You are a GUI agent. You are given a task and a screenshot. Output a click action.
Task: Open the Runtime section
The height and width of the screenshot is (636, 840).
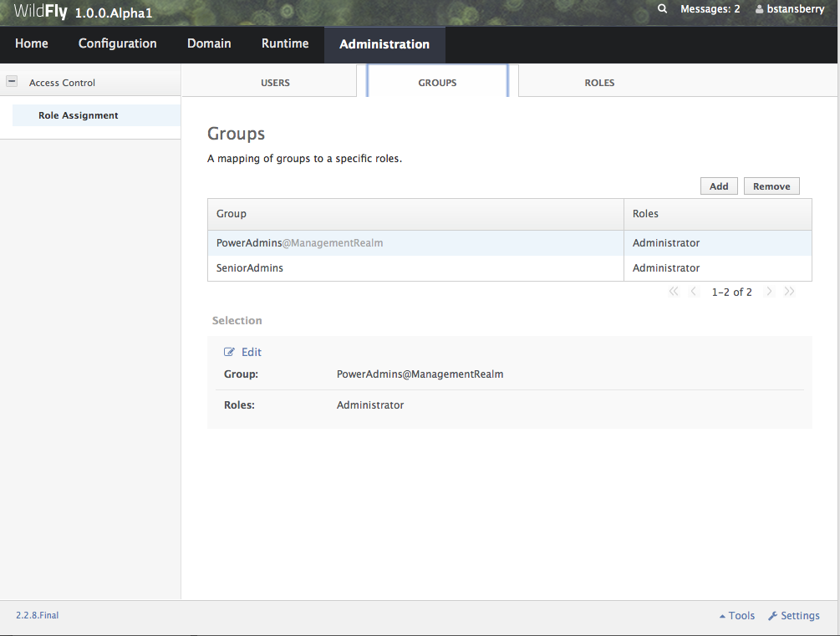(x=285, y=44)
